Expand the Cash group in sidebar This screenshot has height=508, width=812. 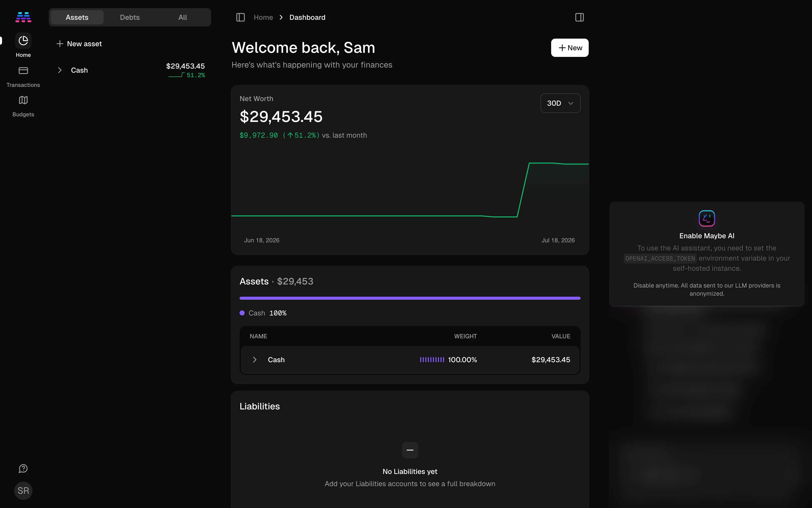point(60,70)
